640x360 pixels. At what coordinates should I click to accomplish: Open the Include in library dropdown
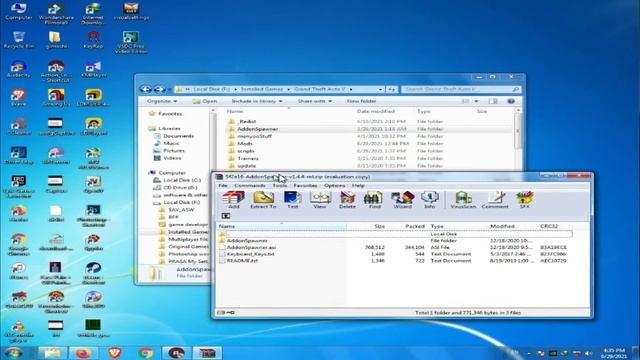pyautogui.click(x=257, y=101)
